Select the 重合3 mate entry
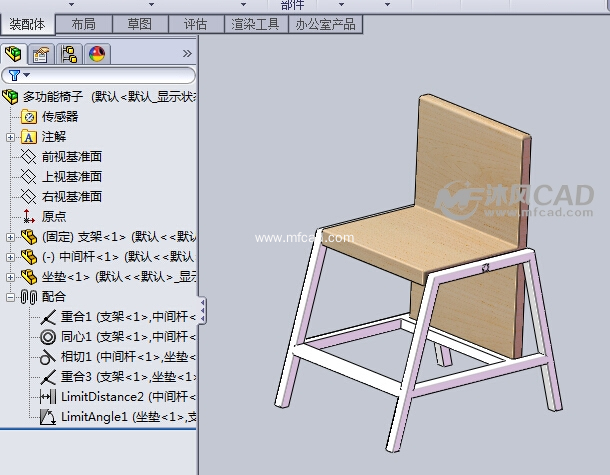The width and height of the screenshot is (610, 475). [x=128, y=377]
